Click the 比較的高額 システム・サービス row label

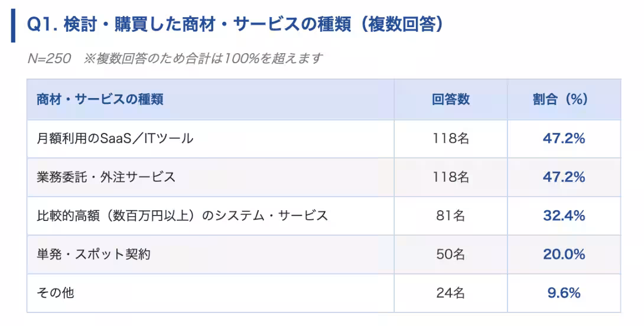pyautogui.click(x=182, y=216)
